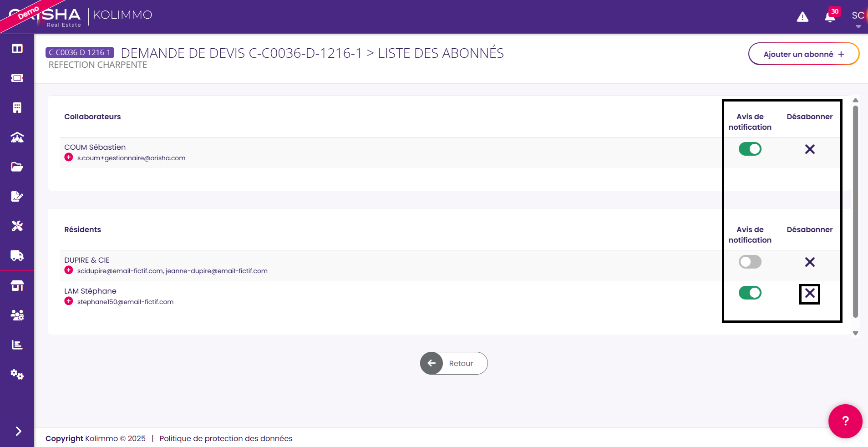The image size is (868, 447).
Task: Open the users-gear icon in sidebar
Action: [x=17, y=315]
